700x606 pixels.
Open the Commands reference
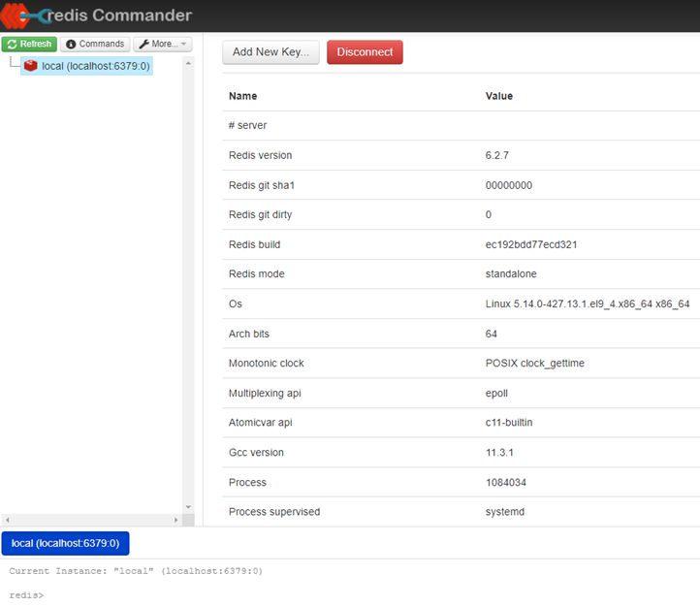point(95,44)
